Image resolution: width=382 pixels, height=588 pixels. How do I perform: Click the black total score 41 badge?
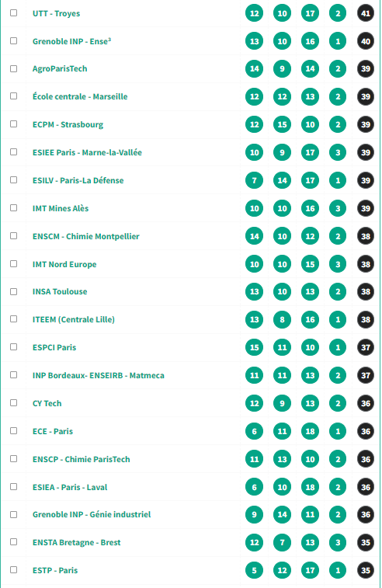coord(366,13)
